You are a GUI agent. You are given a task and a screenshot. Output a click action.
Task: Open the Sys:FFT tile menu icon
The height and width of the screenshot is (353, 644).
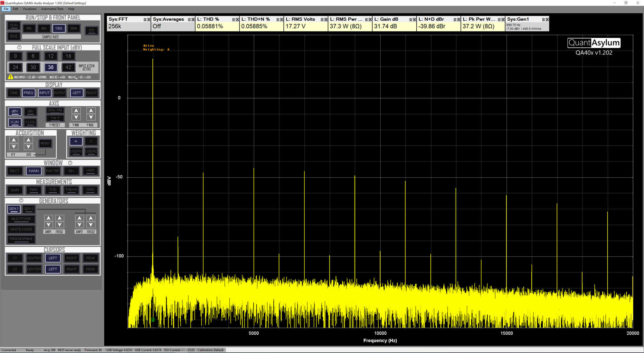(145, 20)
